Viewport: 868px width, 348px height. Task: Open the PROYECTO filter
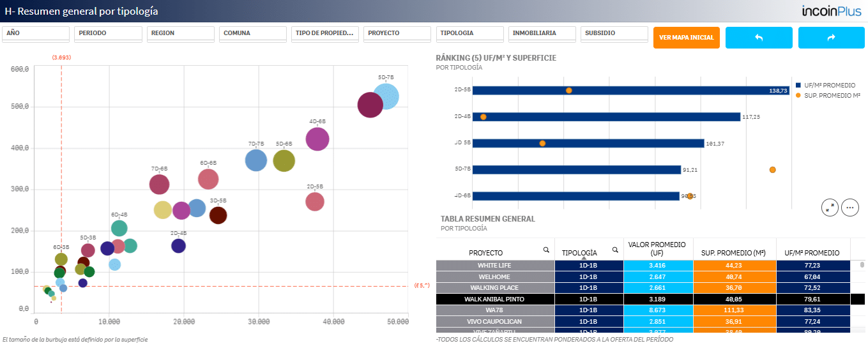pyautogui.click(x=397, y=34)
